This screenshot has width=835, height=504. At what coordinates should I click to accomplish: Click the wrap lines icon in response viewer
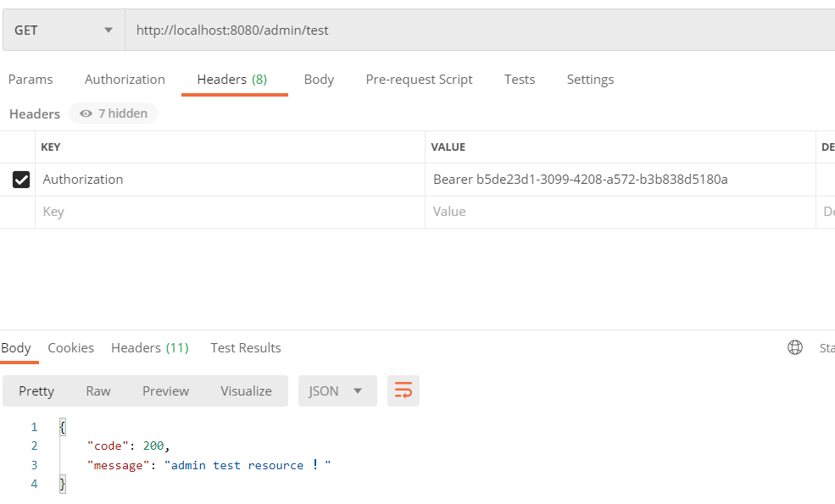pyautogui.click(x=404, y=390)
